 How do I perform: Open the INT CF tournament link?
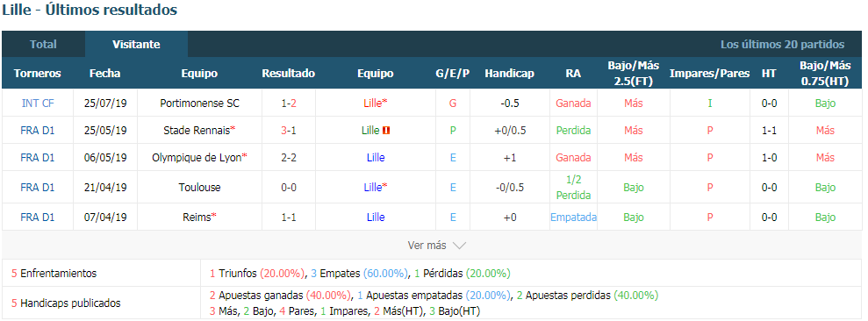click(38, 103)
